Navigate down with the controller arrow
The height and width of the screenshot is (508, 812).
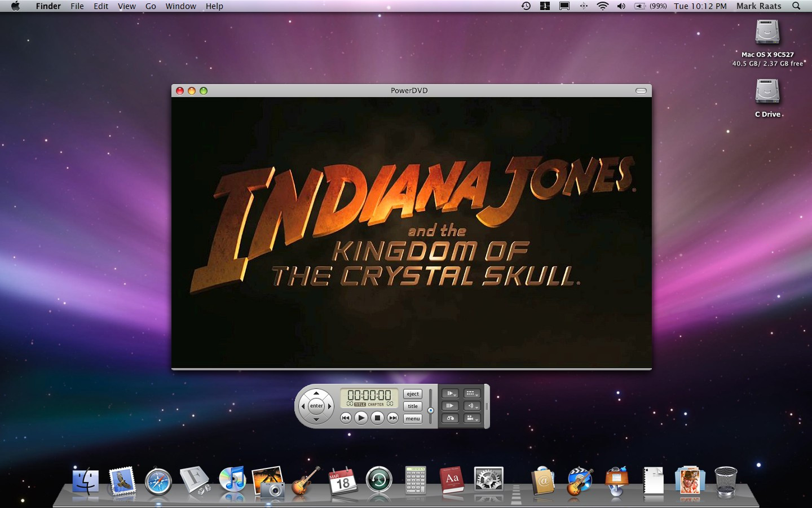(x=316, y=419)
